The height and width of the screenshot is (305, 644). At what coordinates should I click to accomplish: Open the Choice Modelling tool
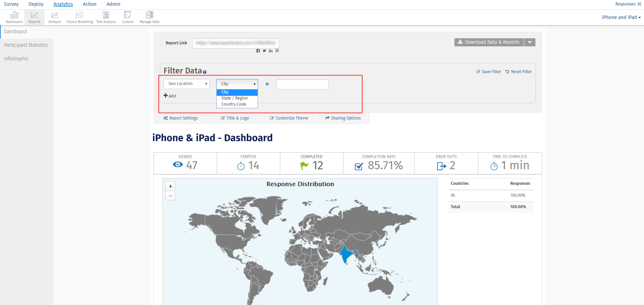point(79,17)
